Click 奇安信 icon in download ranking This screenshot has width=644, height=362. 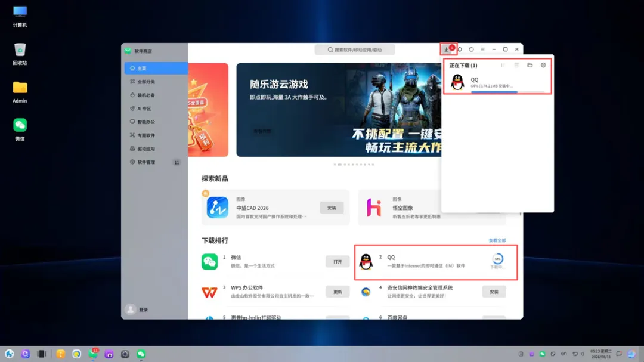click(366, 292)
